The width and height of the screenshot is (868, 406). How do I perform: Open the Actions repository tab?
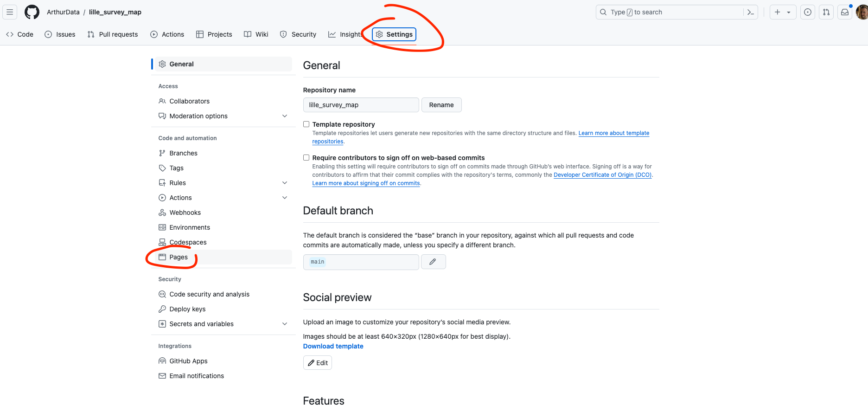(167, 34)
